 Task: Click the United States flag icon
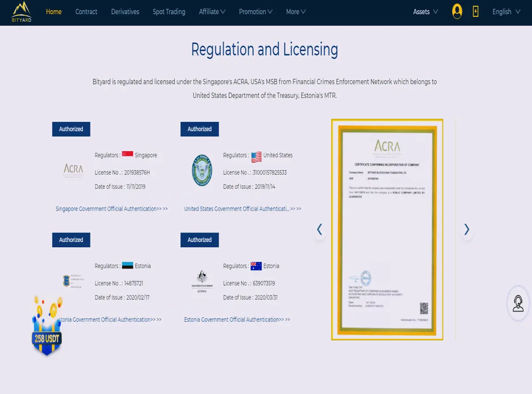coord(256,156)
